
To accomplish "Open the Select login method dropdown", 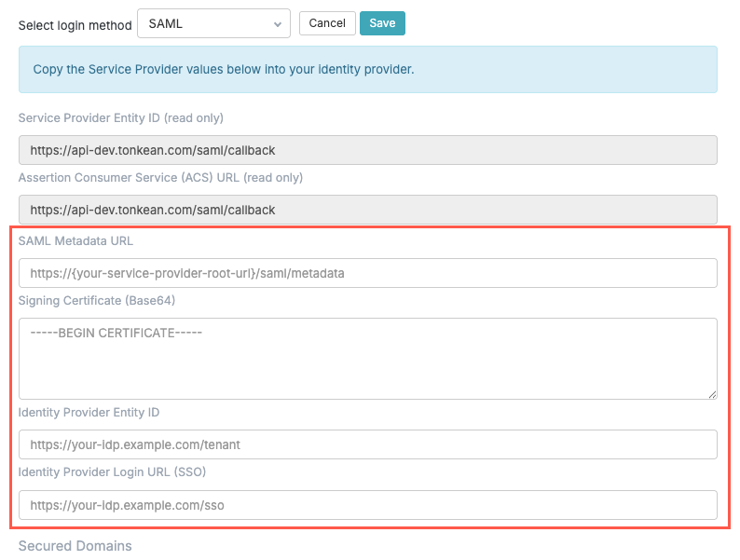I will (x=212, y=24).
